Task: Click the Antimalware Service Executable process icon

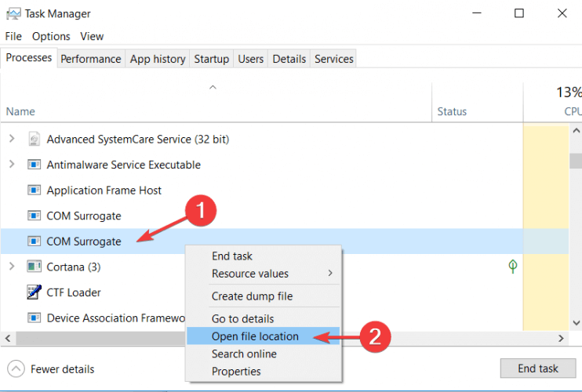Action: pyautogui.click(x=35, y=165)
